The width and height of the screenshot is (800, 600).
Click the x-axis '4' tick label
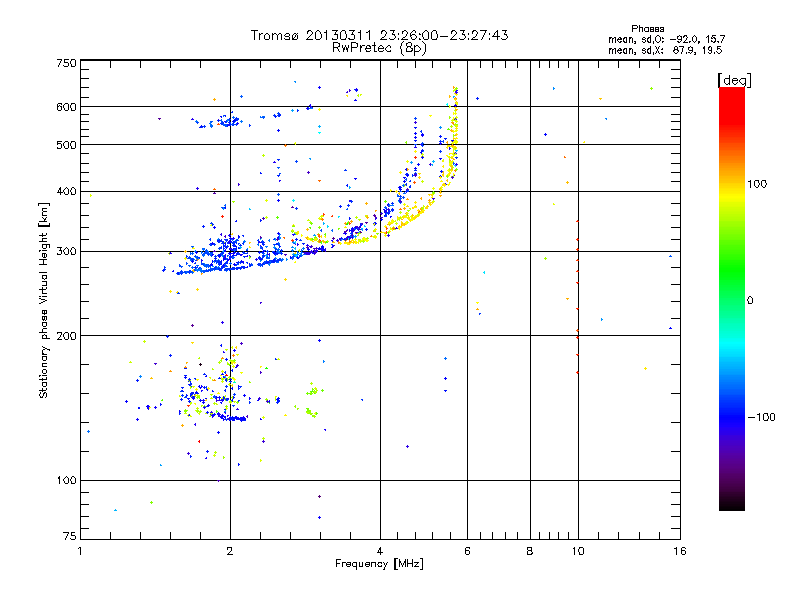click(380, 551)
